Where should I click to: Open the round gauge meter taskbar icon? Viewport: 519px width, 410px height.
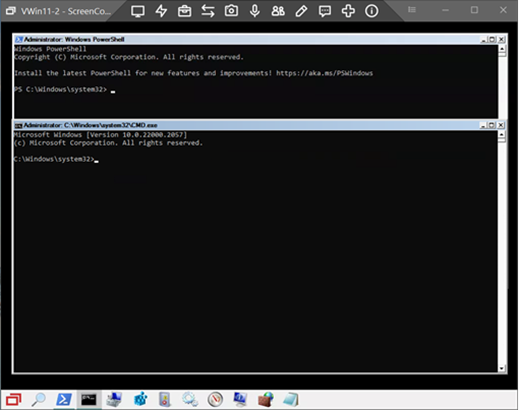[215, 399]
